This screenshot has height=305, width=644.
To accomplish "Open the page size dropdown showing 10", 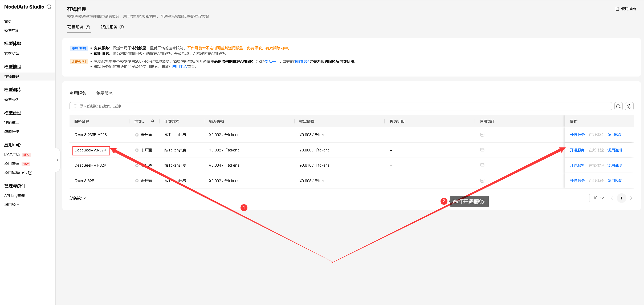I will pyautogui.click(x=598, y=198).
